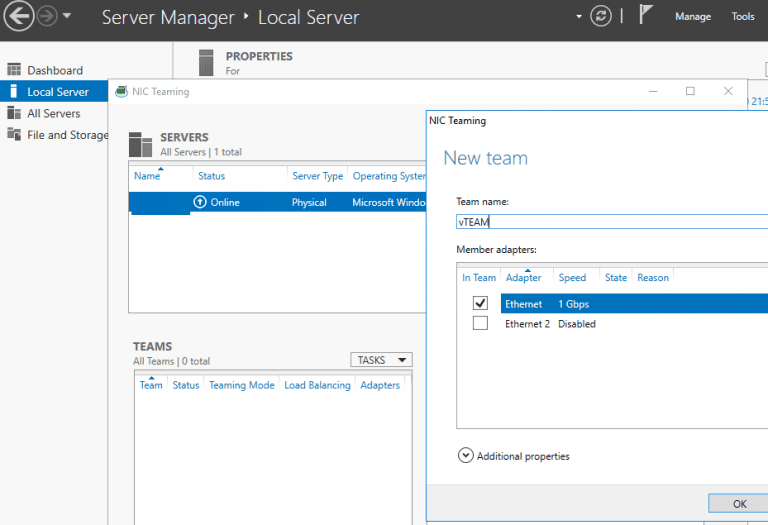The image size is (768, 525).
Task: Refresh Server Manager using the circular refresh icon
Action: point(600,16)
